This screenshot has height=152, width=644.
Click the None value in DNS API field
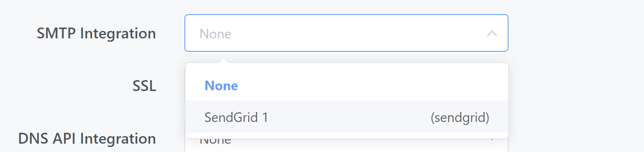(215, 141)
